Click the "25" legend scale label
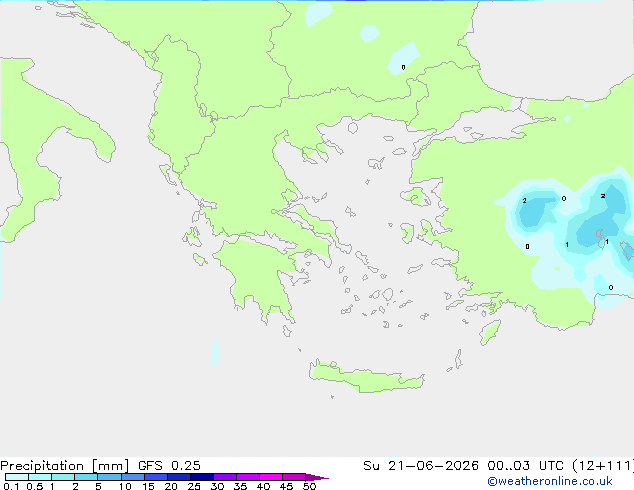The width and height of the screenshot is (634, 490). pyautogui.click(x=194, y=486)
